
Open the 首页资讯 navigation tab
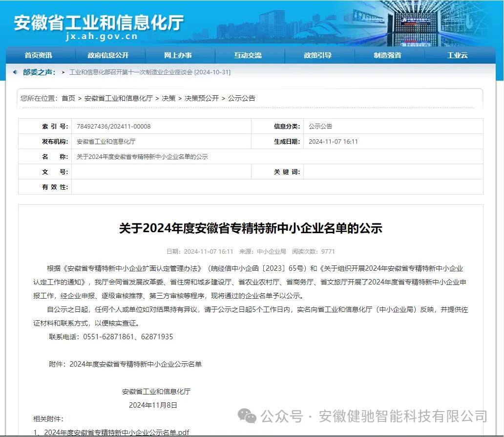(38, 55)
